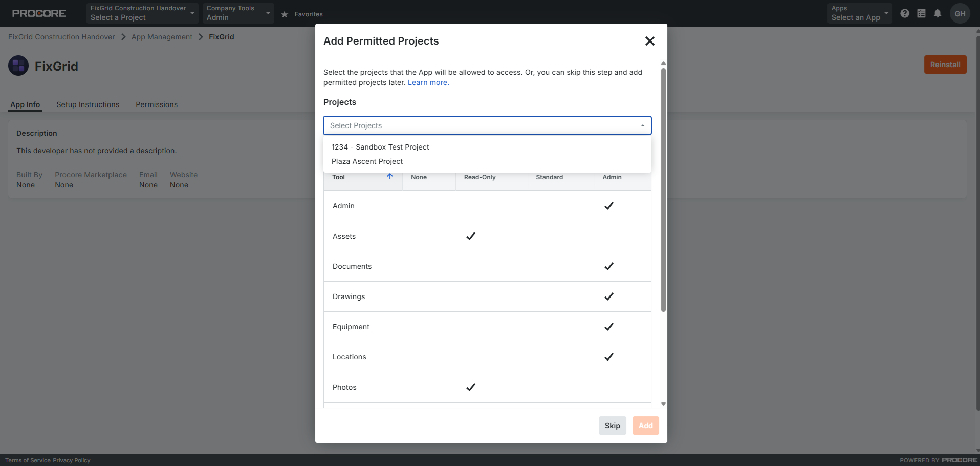Click the Locations row Admin checkmark

click(x=609, y=357)
